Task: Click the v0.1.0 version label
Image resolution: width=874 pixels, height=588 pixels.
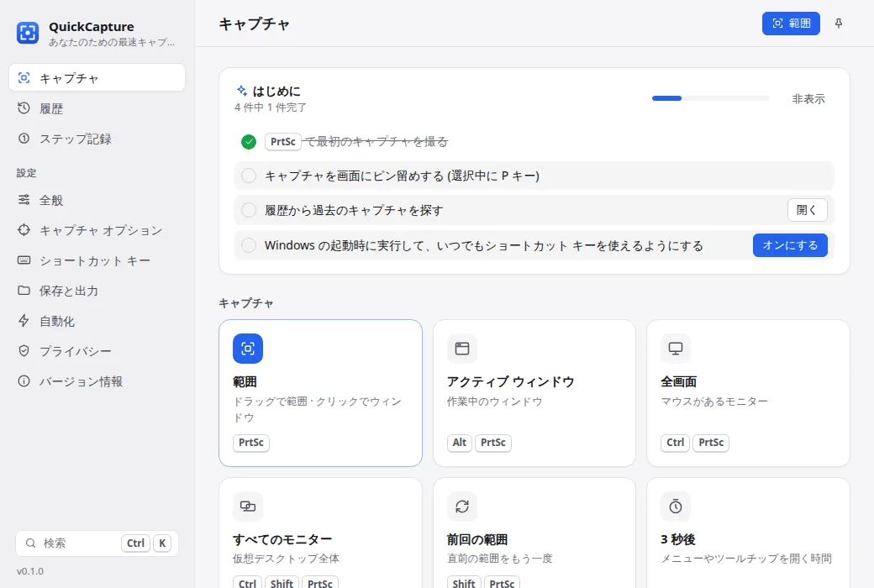Action: 30,571
